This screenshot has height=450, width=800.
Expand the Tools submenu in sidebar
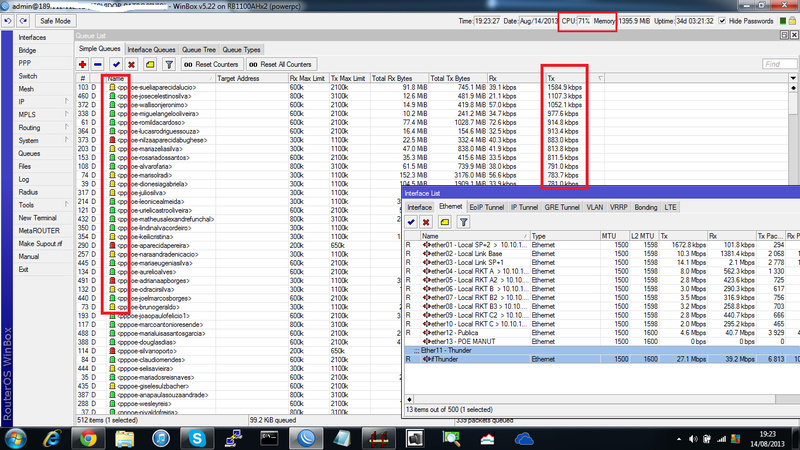pos(67,205)
